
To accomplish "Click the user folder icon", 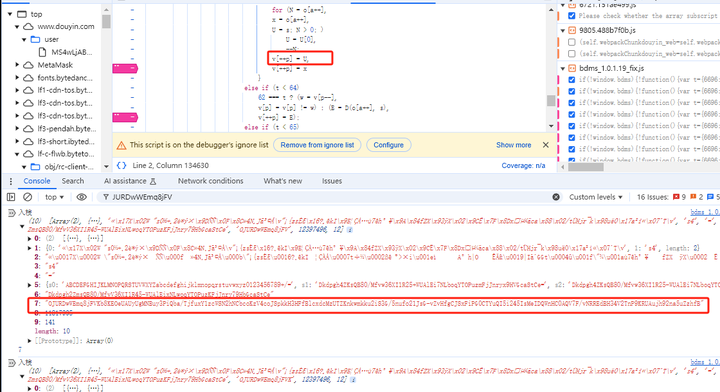I will pos(35,39).
